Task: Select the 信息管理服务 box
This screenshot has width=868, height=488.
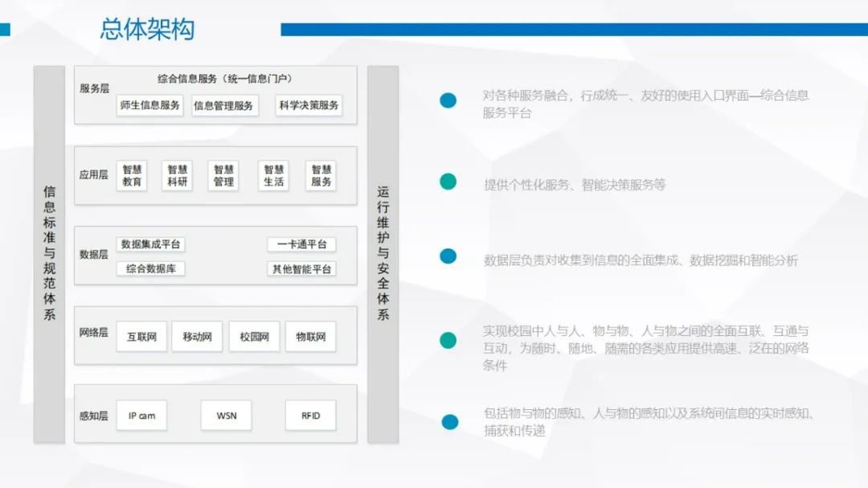Action: [223, 105]
